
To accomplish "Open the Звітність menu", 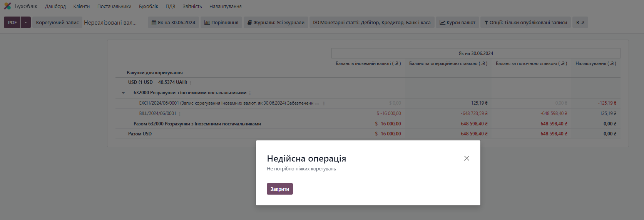I will pos(192,7).
